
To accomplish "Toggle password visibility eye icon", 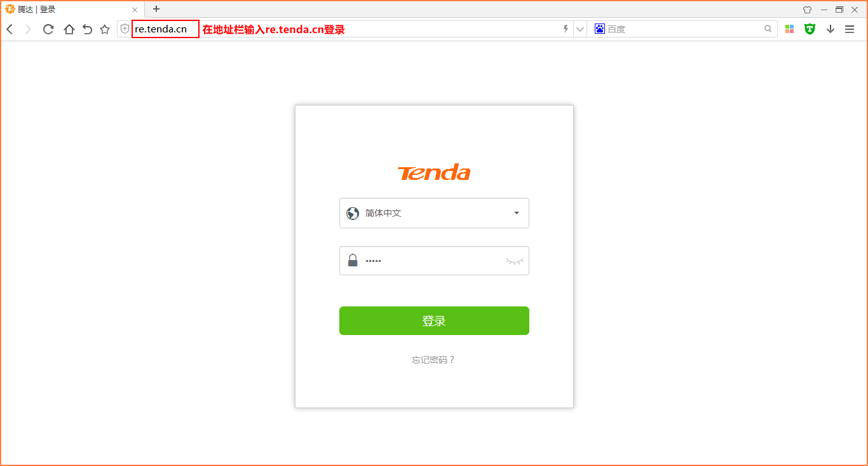I will (515, 261).
